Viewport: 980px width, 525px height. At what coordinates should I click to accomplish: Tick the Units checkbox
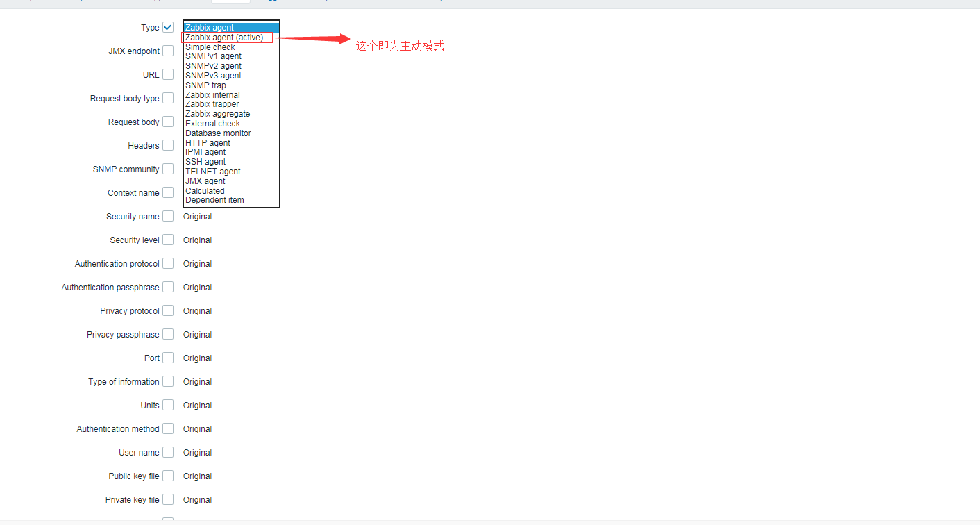point(168,405)
